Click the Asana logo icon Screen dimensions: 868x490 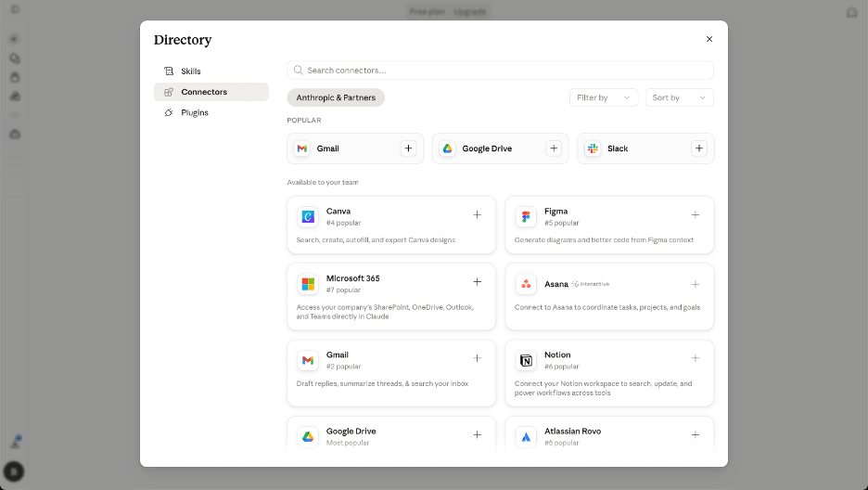526,284
